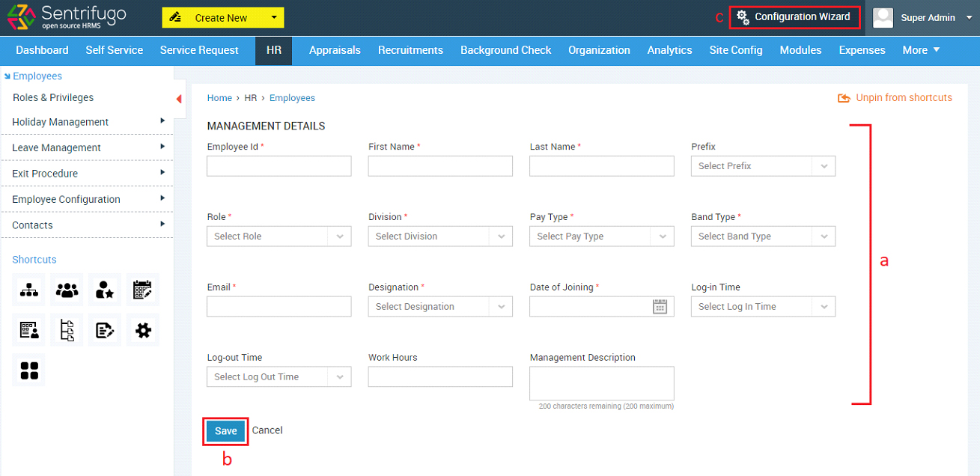The height and width of the screenshot is (476, 980).
Task: Focus the Employee Id input field
Action: [279, 166]
